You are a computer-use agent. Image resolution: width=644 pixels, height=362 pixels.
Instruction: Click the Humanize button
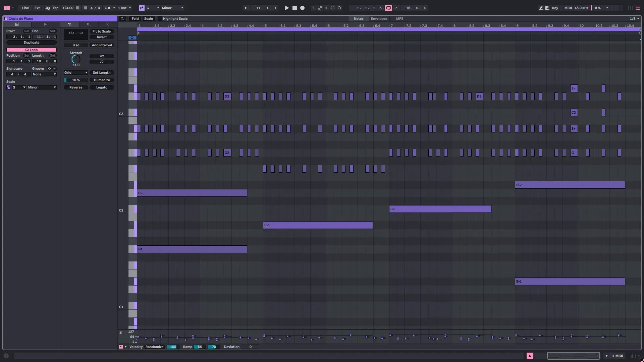pyautogui.click(x=102, y=80)
